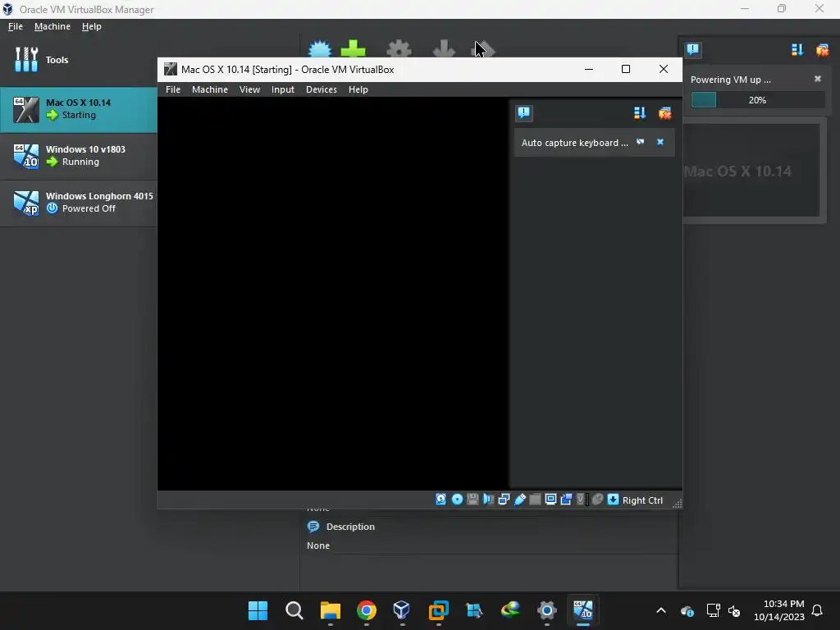Screen dimensions: 840x630
Task: Open the Machine menu in Manager window
Action: (52, 26)
